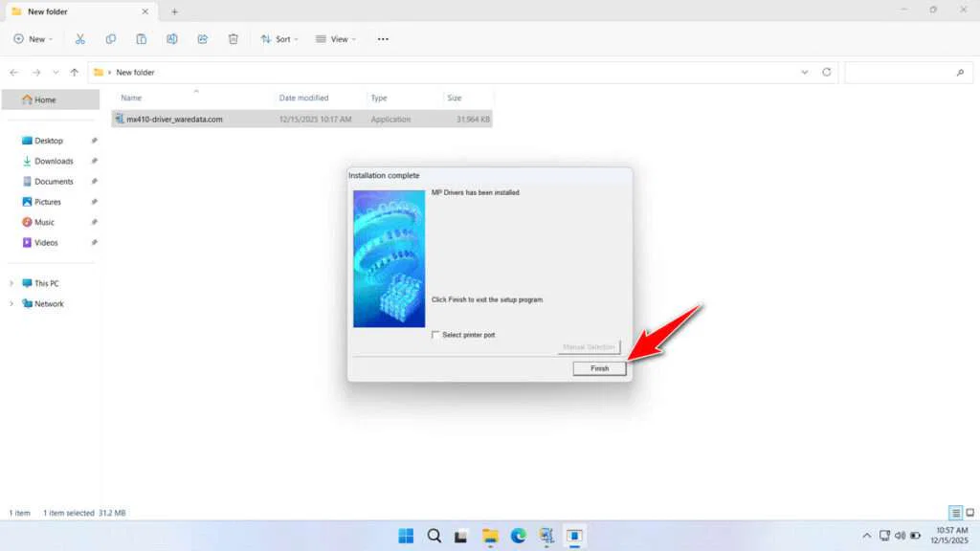Click the Delete trash icon
Screen dimensions: 980x551
click(x=233, y=38)
